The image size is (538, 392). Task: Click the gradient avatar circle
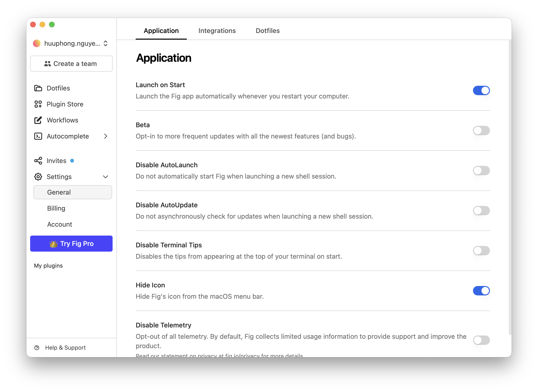click(36, 43)
